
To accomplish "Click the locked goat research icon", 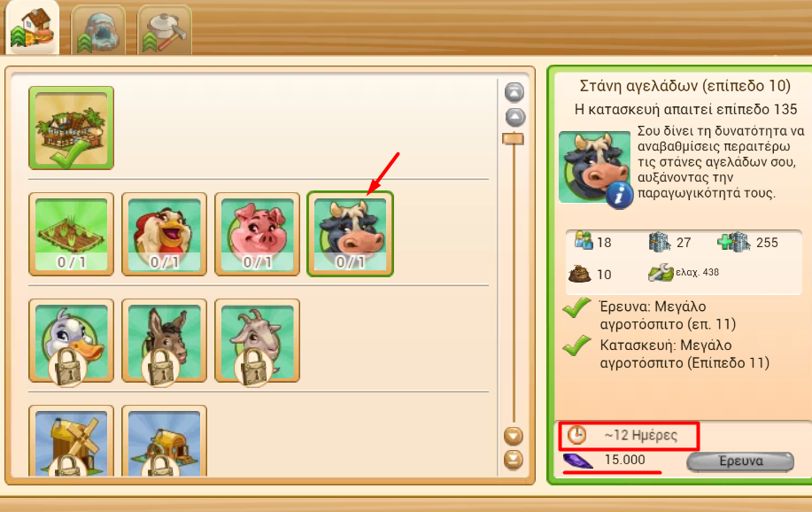I will 258,340.
